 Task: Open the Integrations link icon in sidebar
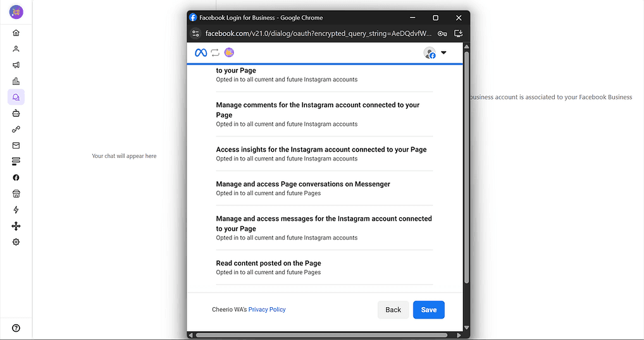16,129
